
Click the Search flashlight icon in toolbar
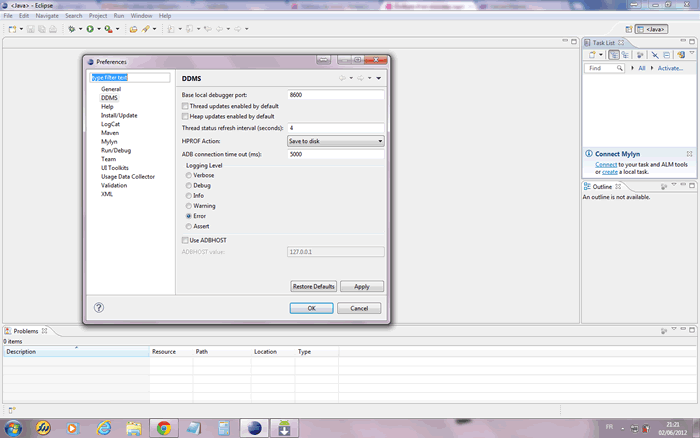point(146,29)
